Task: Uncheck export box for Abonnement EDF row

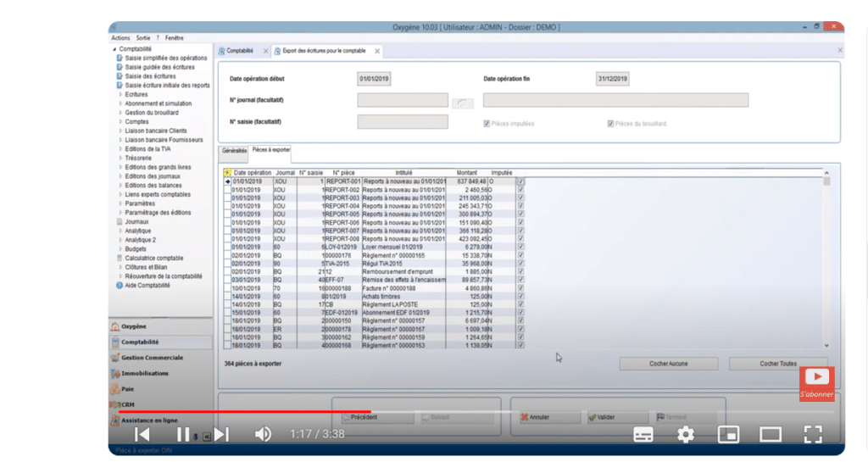Action: tap(520, 313)
